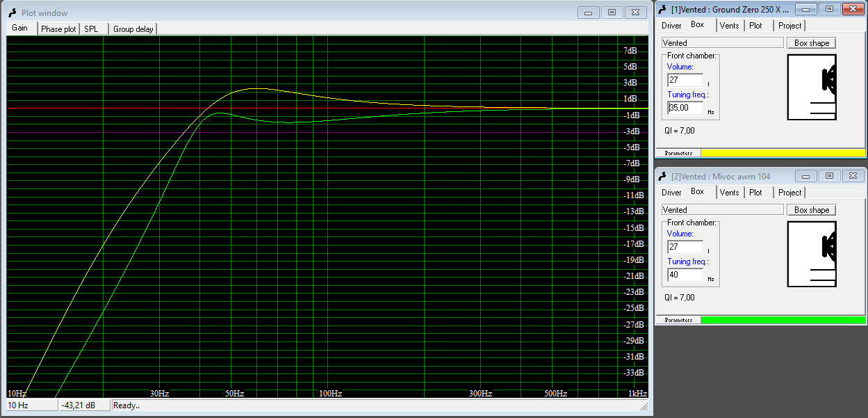Open Project tab in Ground Zero window

point(790,26)
